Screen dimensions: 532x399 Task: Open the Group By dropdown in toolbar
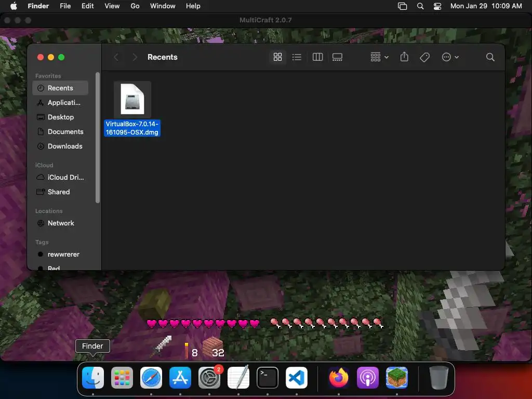click(379, 57)
